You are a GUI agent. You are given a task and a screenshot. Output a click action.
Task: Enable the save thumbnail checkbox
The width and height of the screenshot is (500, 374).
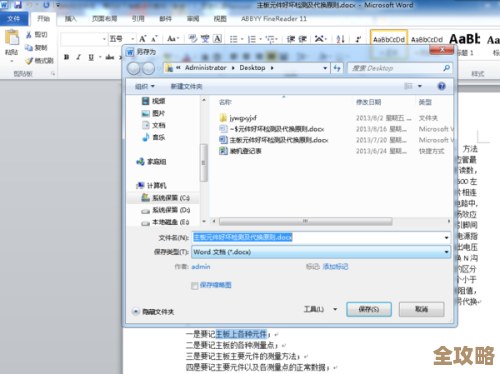coord(195,286)
